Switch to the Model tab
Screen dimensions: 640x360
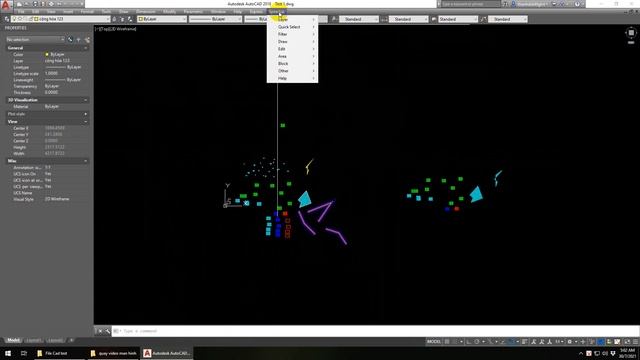click(13, 340)
